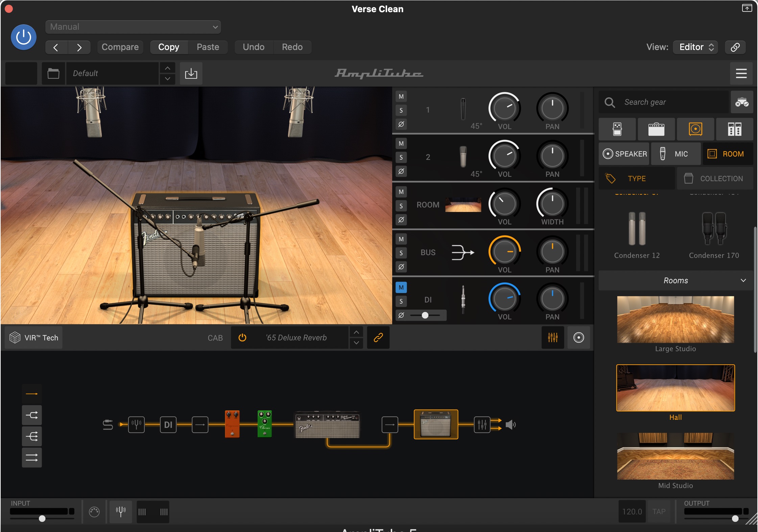Viewport: 758px width, 532px height.
Task: Choose the Condenser 12 microphone
Action: pyautogui.click(x=637, y=235)
